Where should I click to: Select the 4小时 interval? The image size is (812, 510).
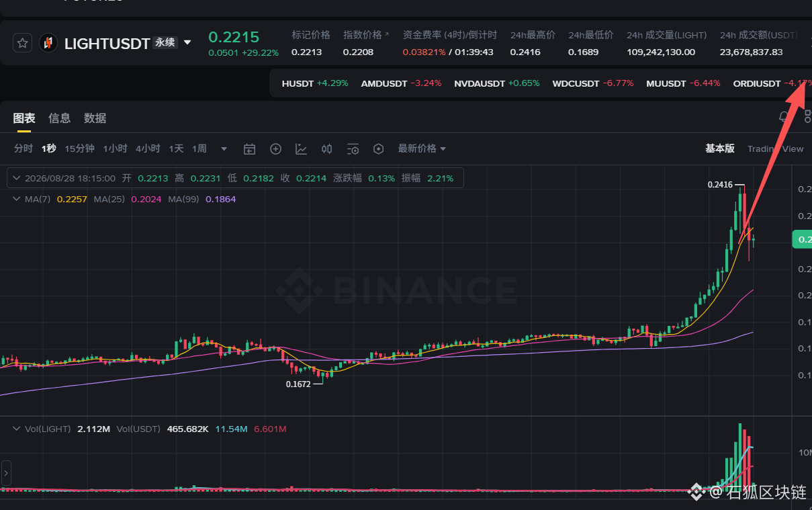[148, 148]
